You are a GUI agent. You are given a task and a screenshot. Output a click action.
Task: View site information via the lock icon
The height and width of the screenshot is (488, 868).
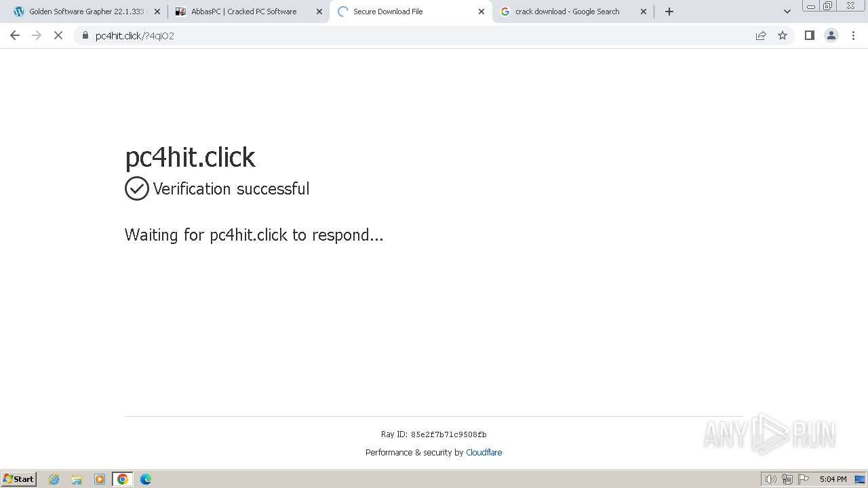[x=85, y=35]
